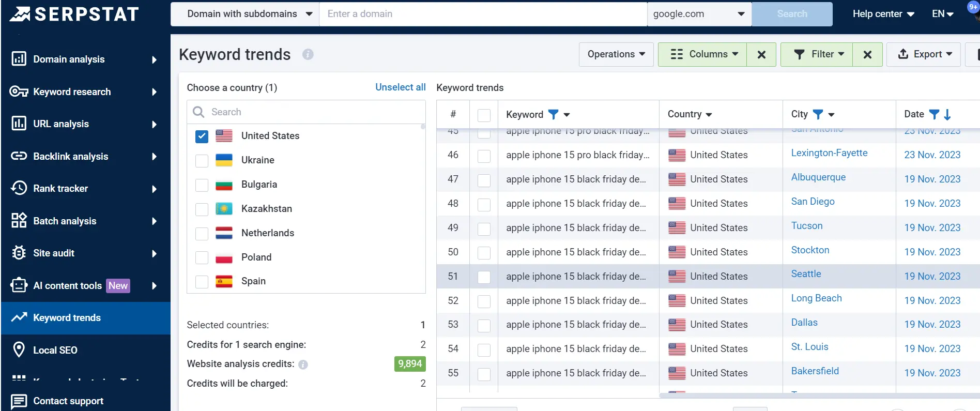Select the checkbox for row 51
This screenshot has width=980, height=411.
[x=484, y=277]
